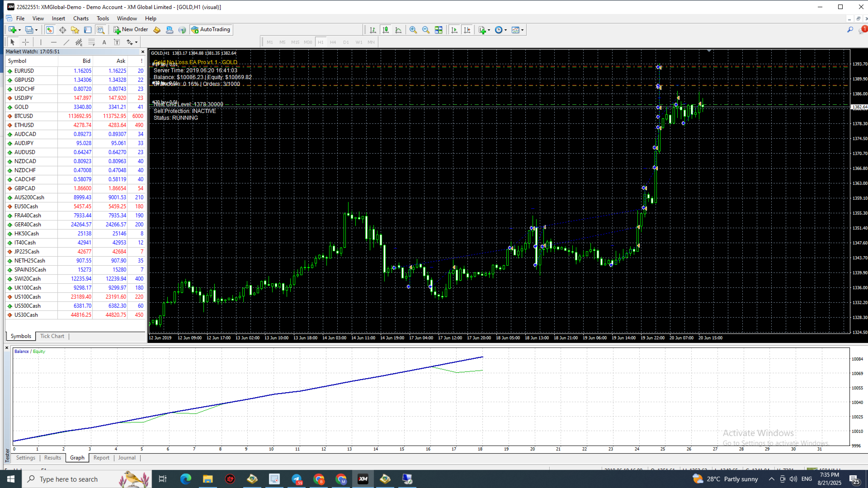Toggle the AutoTrading button

click(x=211, y=30)
